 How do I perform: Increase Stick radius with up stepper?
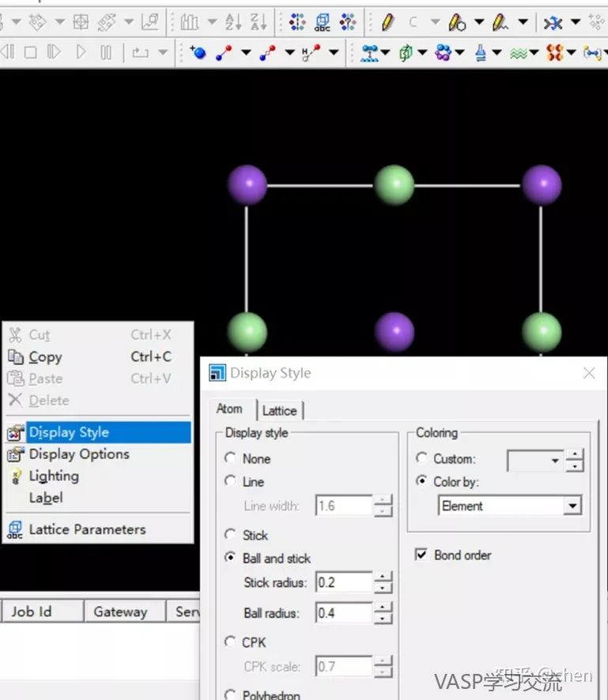coord(383,577)
